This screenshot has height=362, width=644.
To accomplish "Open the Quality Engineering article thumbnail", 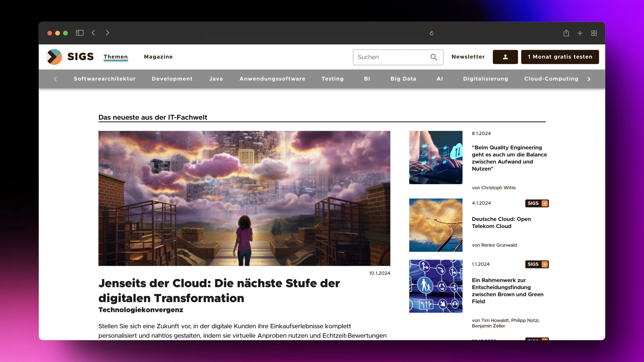I will coord(436,157).
